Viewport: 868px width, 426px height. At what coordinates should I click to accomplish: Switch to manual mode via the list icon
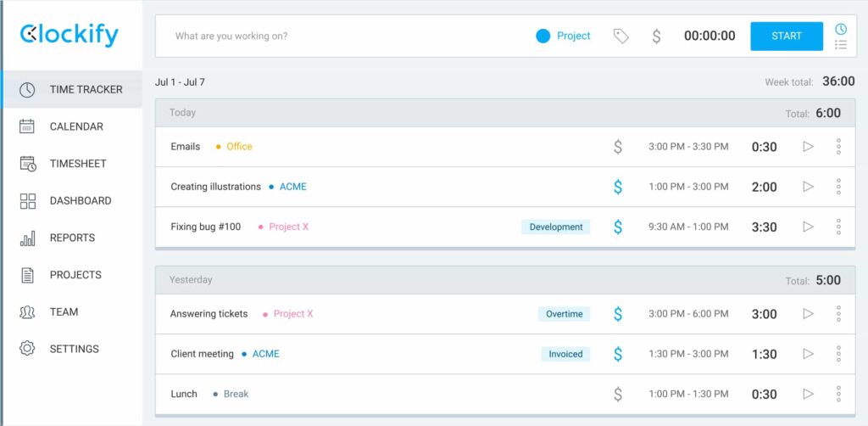click(841, 45)
